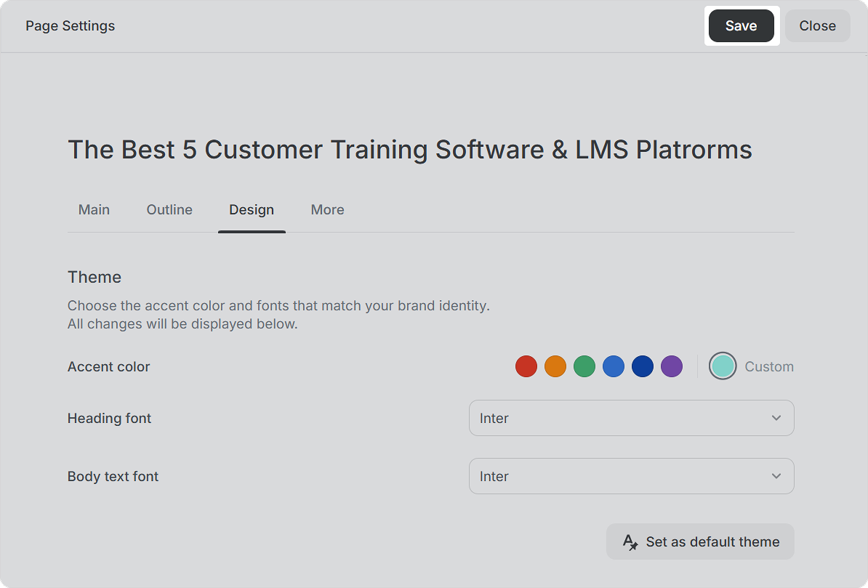Switch to the Main tab
Image resolution: width=868 pixels, height=588 pixels.
[x=94, y=210]
